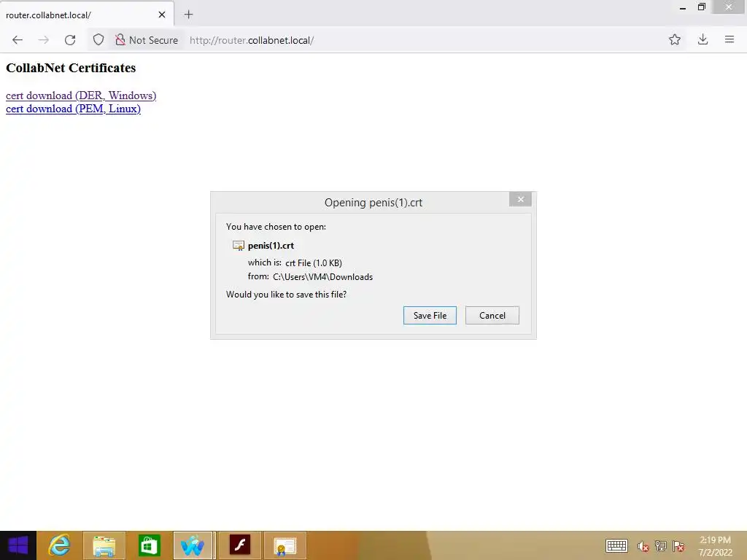Screen dimensions: 747x560
Task: Open tracking protection shield icon
Action: pyautogui.click(x=98, y=40)
